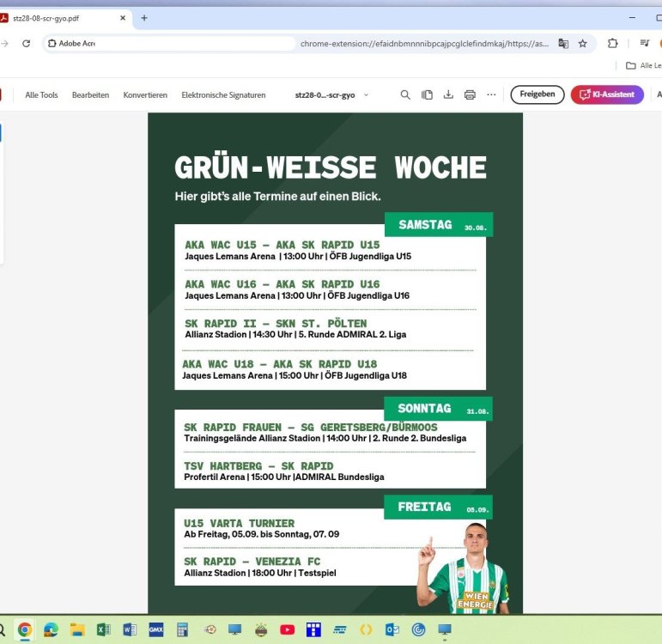Click the Freigeben button

coord(537,94)
